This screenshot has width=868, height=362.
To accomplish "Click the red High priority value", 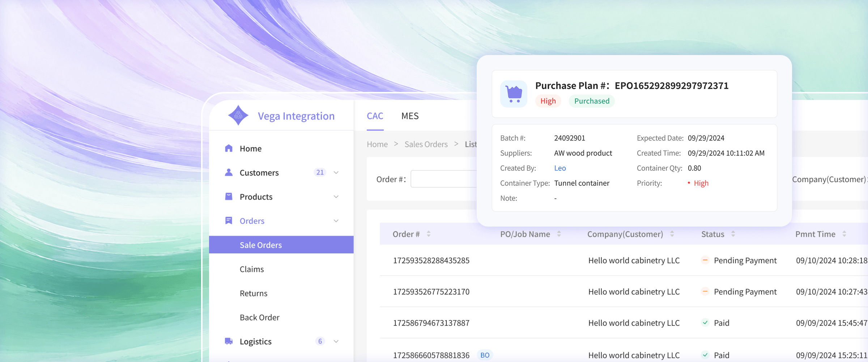I will click(x=701, y=183).
